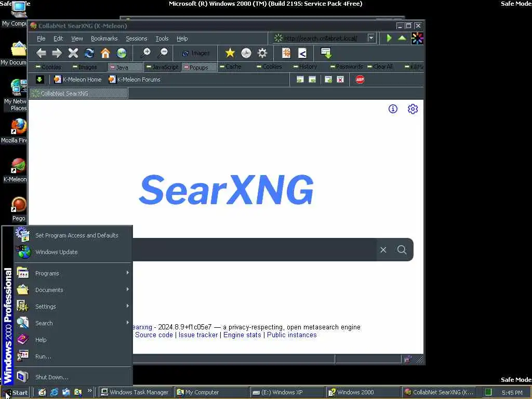
Task: Switch to Windows Task Manager taskbar button
Action: [x=136, y=392]
